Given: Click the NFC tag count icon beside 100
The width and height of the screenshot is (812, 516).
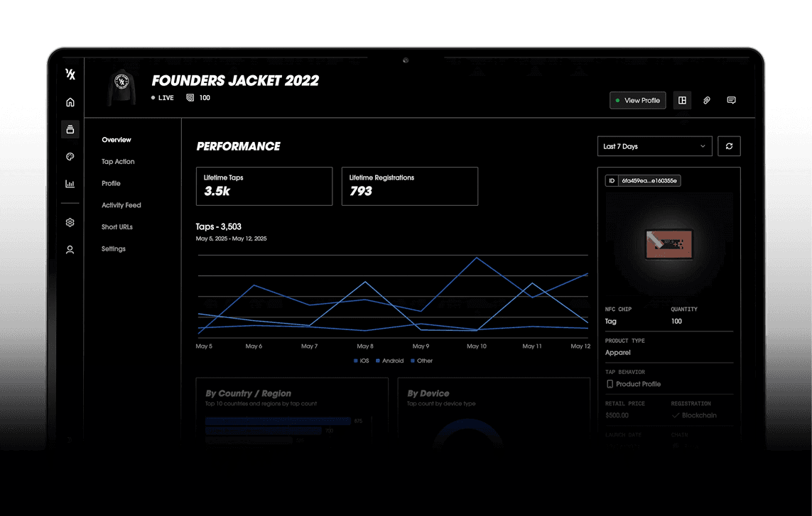Looking at the screenshot, I should (190, 98).
